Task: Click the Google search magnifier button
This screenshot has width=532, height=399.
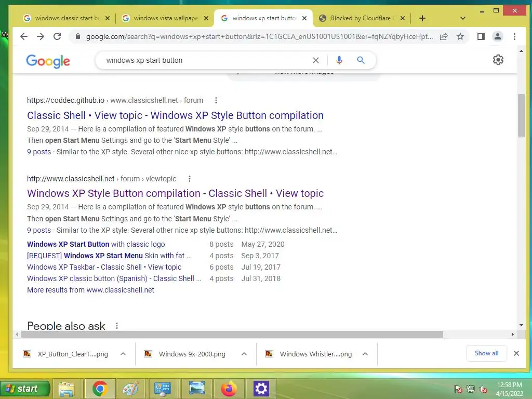Action: [x=361, y=60]
